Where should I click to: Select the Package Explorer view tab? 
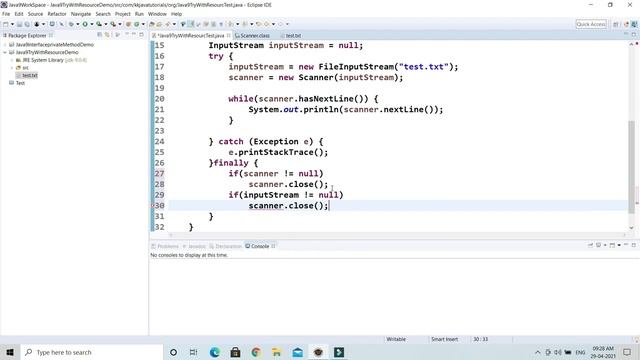pos(27,36)
